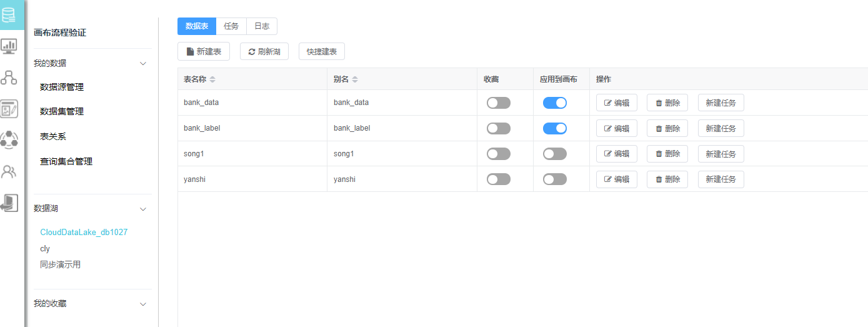Turn on 收藏 switch for yanshi
Image resolution: width=868 pixels, height=327 pixels.
click(x=499, y=179)
